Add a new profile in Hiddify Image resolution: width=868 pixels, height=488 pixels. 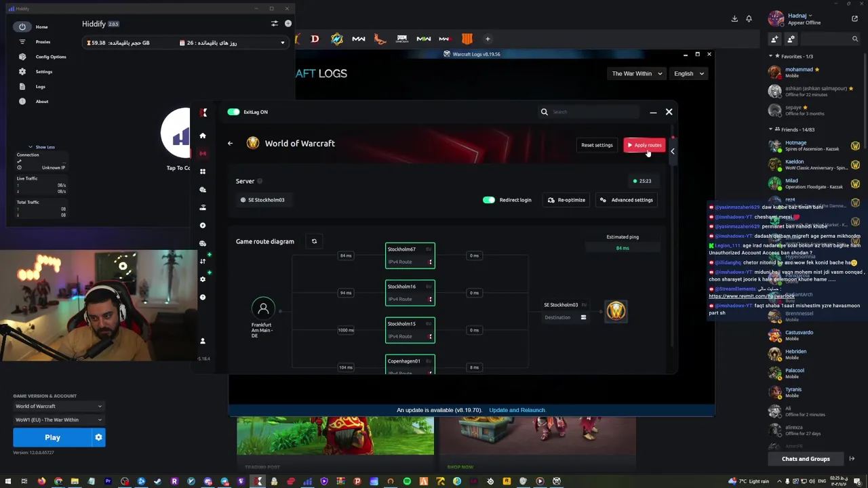288,24
